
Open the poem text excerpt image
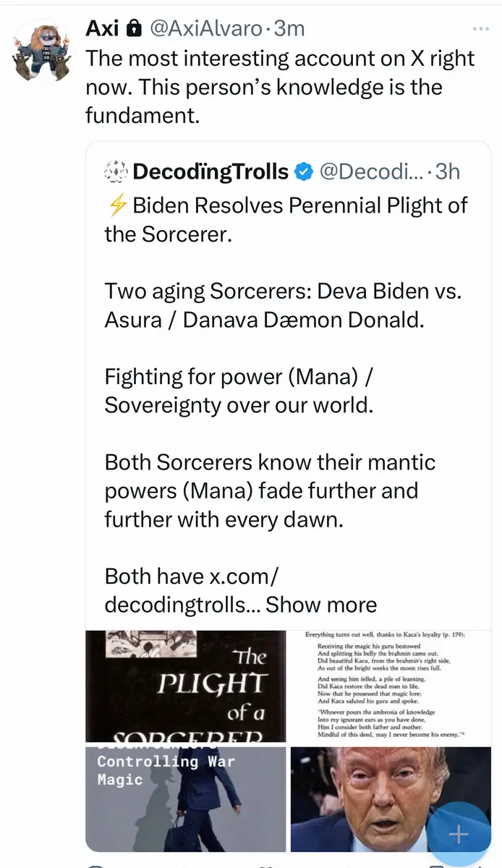point(390,686)
